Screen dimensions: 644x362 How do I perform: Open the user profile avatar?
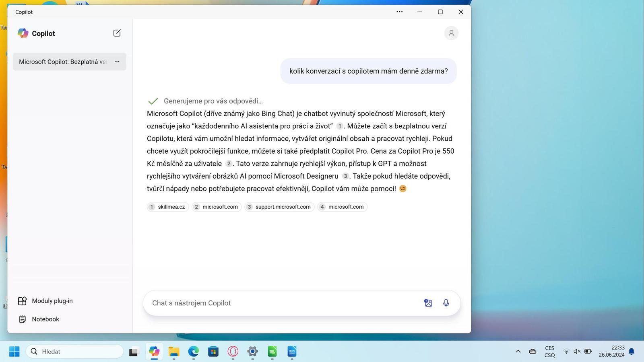point(451,33)
